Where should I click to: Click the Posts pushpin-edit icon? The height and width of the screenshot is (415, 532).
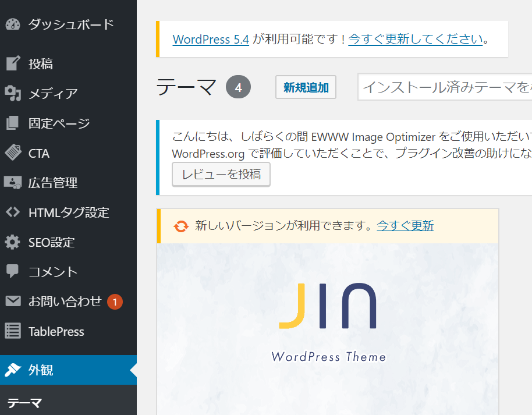(13, 63)
